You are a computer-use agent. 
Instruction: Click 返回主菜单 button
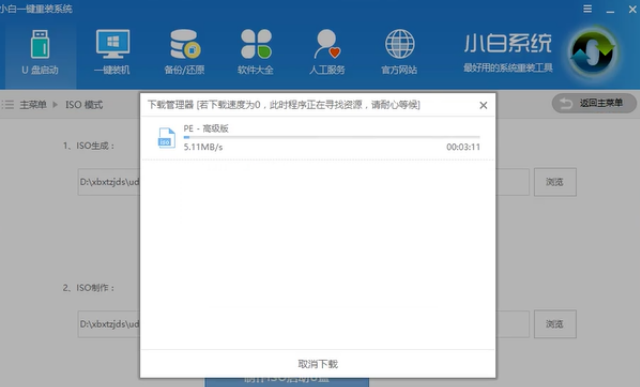coord(594,103)
